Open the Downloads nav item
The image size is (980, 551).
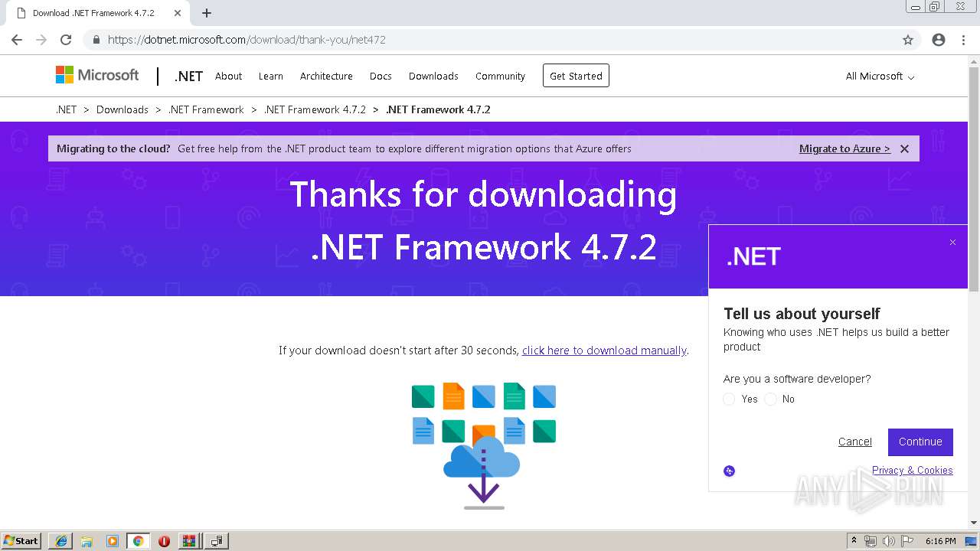[x=433, y=76]
